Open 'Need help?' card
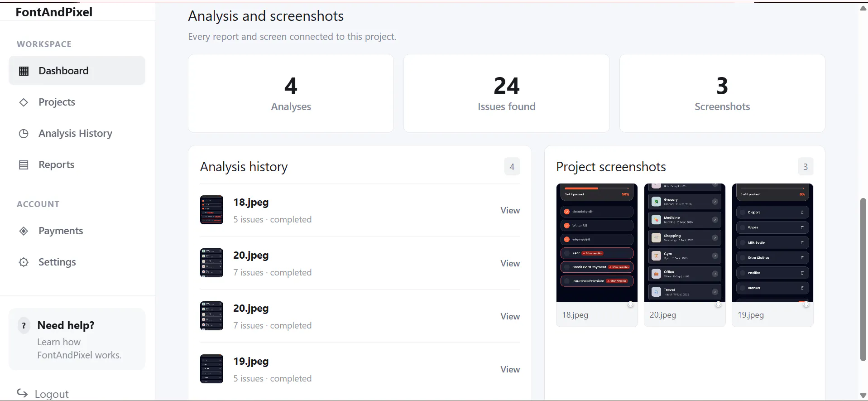 click(77, 339)
